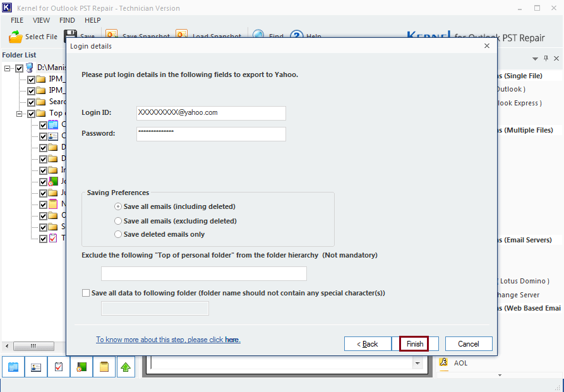Image resolution: width=564 pixels, height=392 pixels.
Task: Open the HELP menu
Action: coord(93,20)
